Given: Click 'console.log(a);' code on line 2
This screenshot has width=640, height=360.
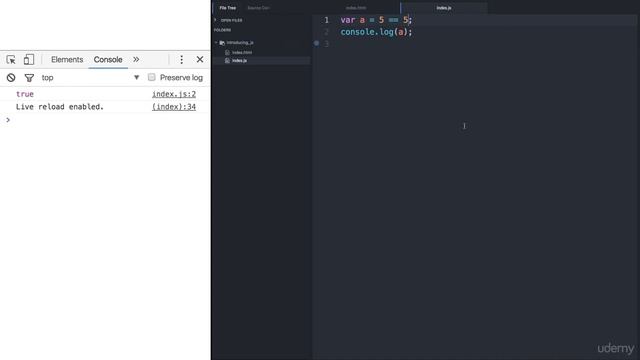Looking at the screenshot, I should [x=376, y=32].
